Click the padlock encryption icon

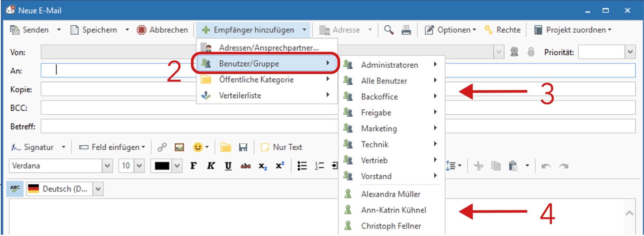(x=531, y=52)
